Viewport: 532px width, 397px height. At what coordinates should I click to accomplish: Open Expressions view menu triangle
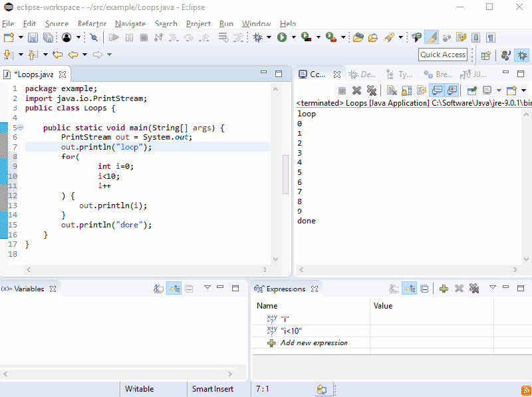click(493, 287)
